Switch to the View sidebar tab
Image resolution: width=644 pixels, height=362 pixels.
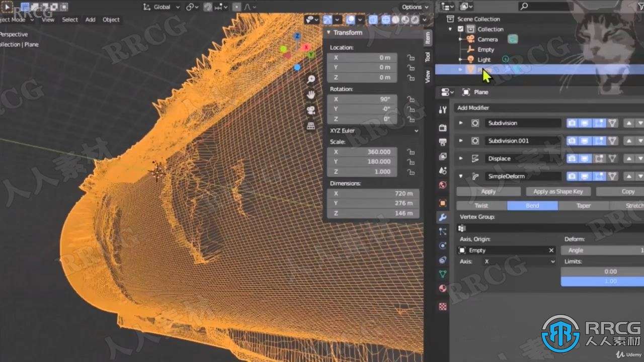pos(428,77)
